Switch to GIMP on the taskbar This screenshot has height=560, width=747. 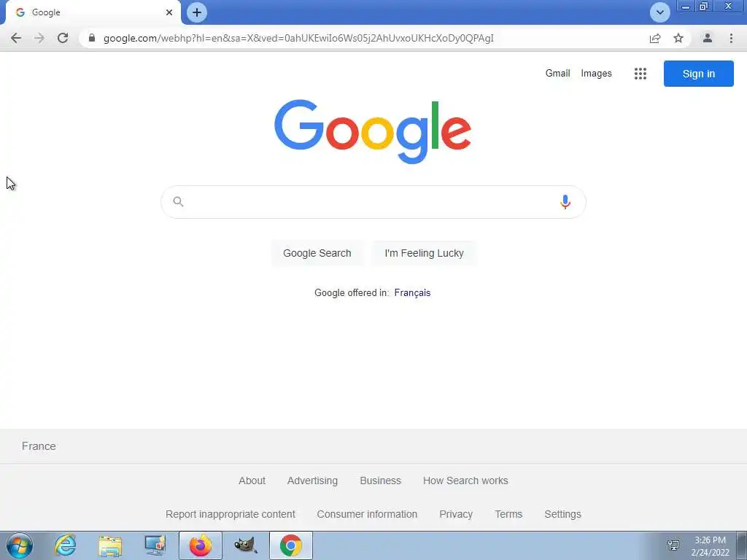[246, 545]
